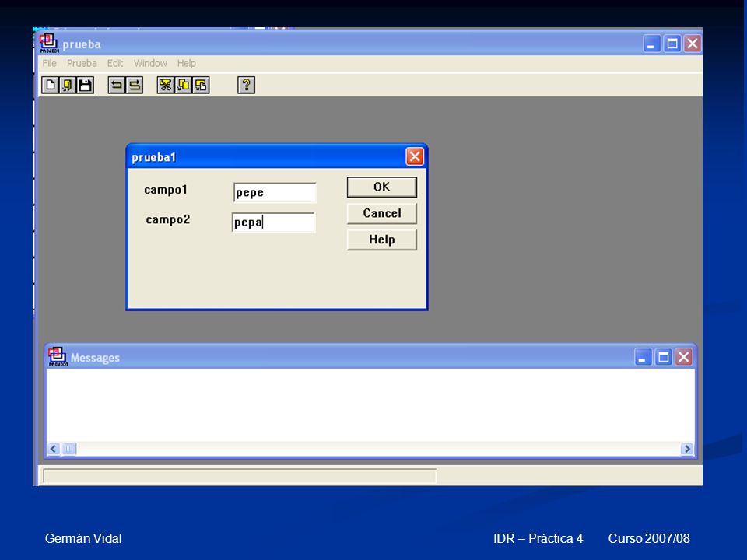
Task: Click Messages scrollbar right arrow
Action: tap(687, 449)
